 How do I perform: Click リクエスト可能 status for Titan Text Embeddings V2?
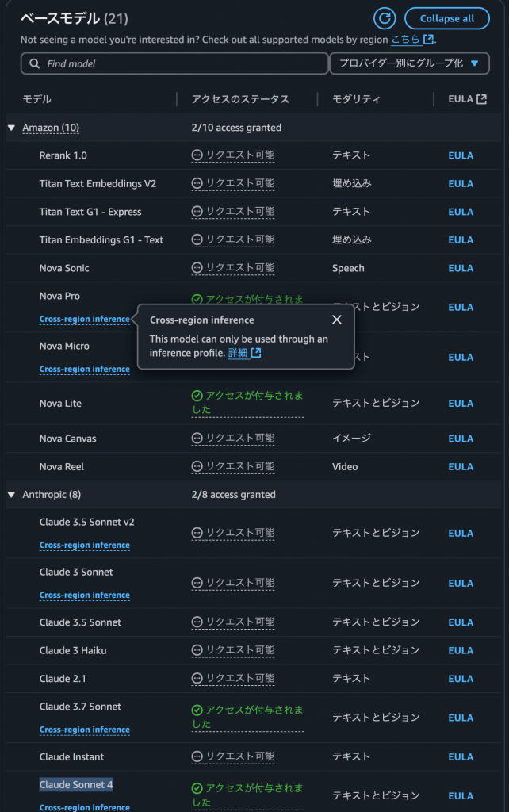[233, 183]
